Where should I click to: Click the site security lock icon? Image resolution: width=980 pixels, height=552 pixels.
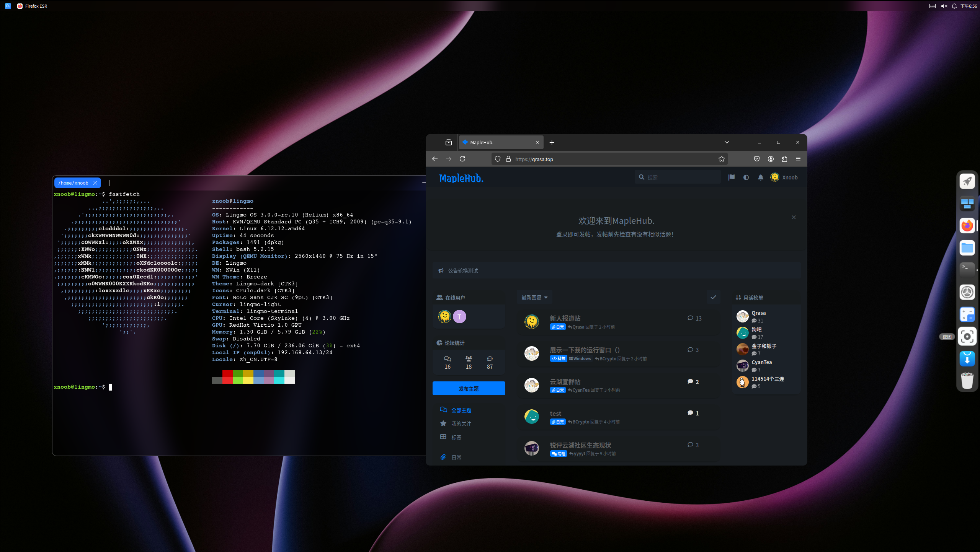[508, 159]
